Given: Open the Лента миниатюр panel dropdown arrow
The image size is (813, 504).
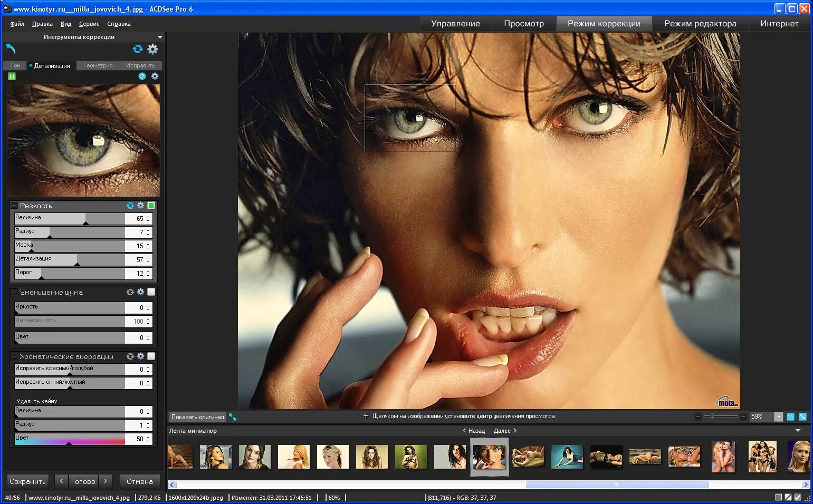Looking at the screenshot, I should (x=798, y=431).
